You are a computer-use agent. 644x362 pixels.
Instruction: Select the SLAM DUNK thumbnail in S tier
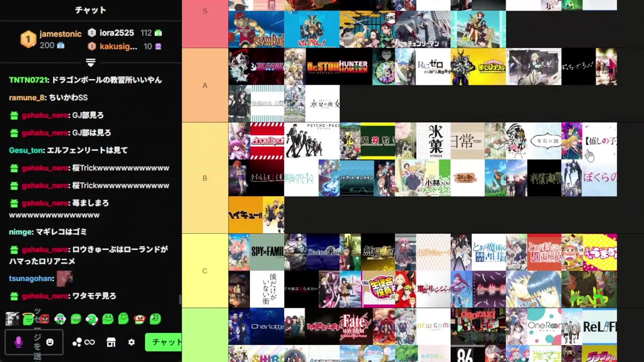(x=257, y=29)
